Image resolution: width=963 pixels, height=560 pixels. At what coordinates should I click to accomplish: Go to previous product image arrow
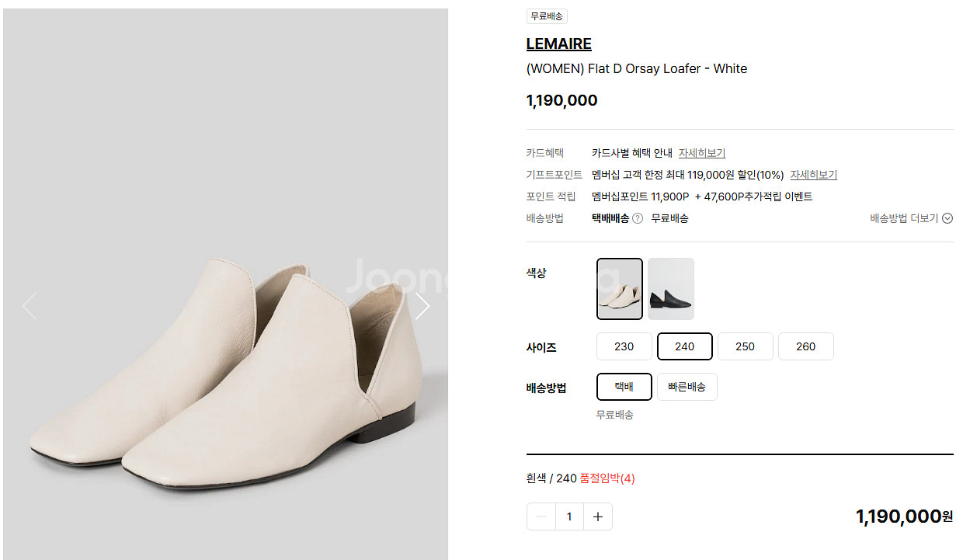coord(29,306)
